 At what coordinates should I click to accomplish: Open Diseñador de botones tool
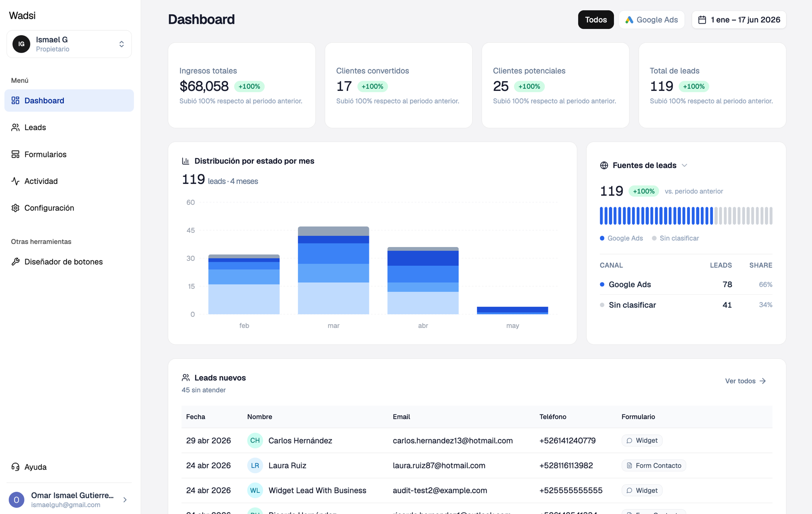pyautogui.click(x=69, y=262)
